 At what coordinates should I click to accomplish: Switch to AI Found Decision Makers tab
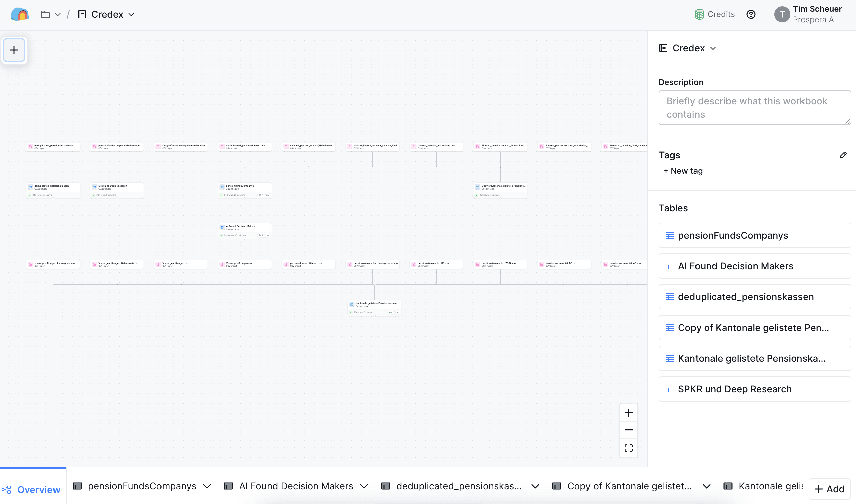tap(296, 486)
